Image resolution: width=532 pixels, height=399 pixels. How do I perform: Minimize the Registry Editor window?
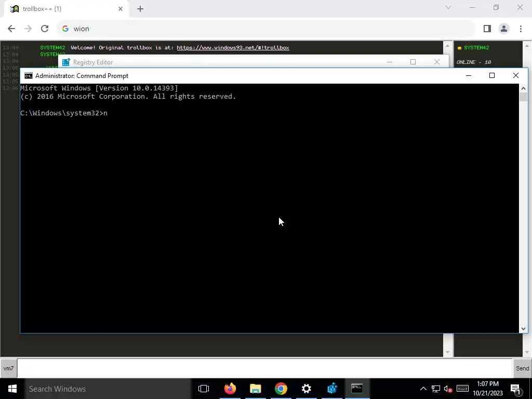390,62
